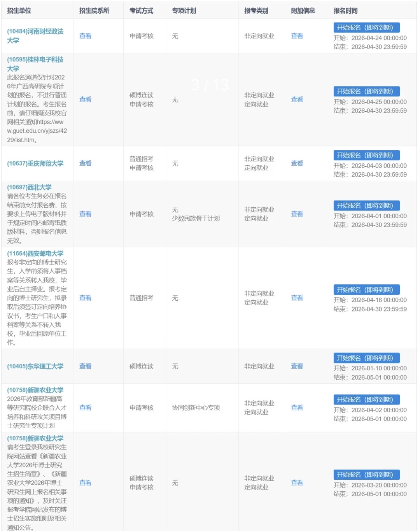This screenshot has height=531, width=420.
Task: Click 招生院所 查看 for 西安邮电大学
Action: 85,298
